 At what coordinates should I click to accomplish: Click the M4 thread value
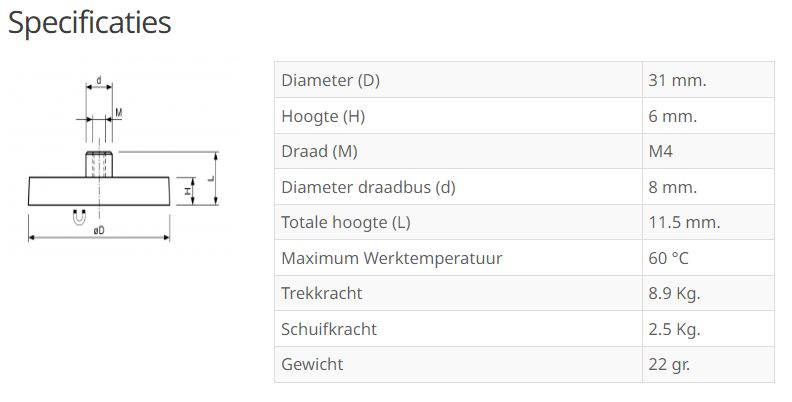click(x=661, y=152)
